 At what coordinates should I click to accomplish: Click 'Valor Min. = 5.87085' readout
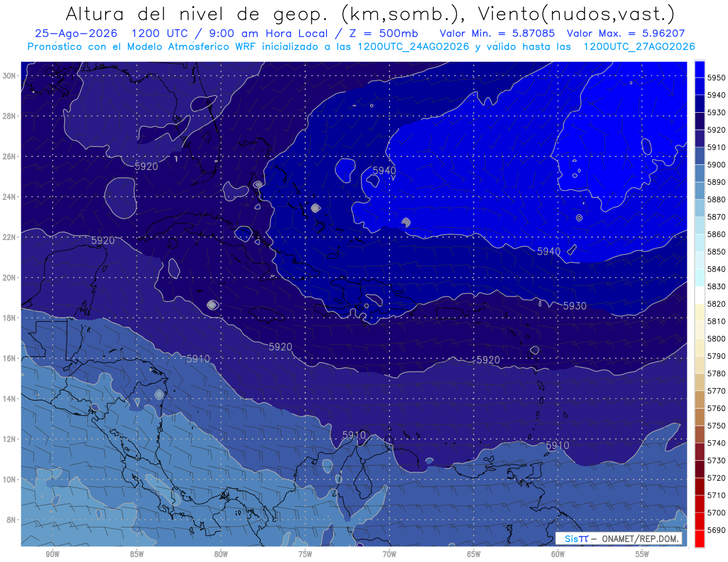point(498,33)
